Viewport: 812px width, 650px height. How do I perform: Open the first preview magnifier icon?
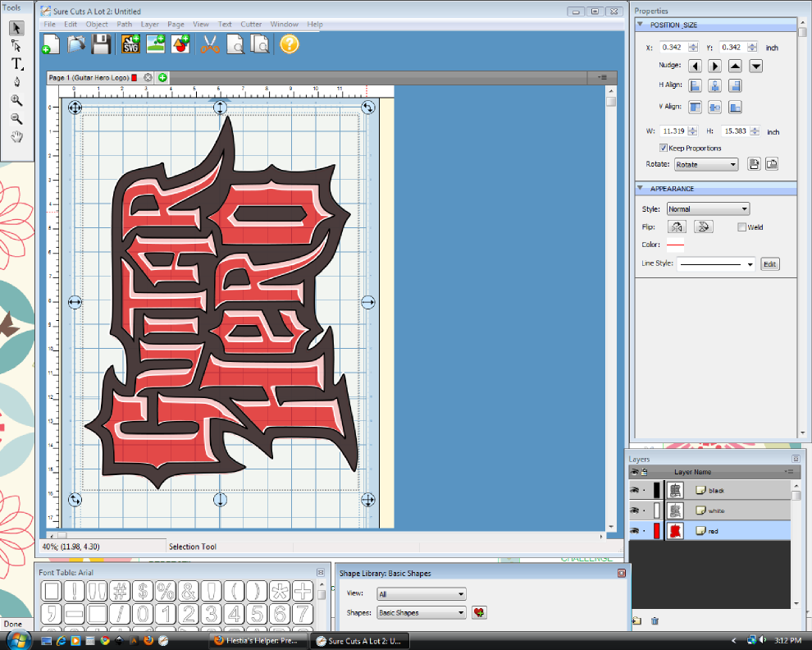click(x=235, y=44)
